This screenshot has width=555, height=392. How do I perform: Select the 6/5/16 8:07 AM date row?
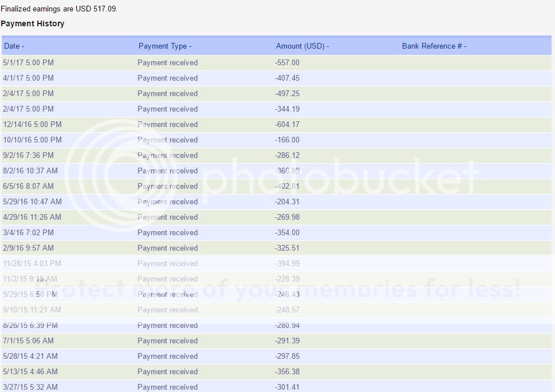[28, 186]
